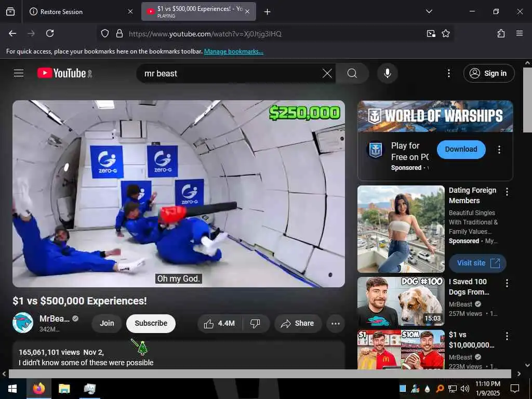
Task: Reload the current YouTube page
Action: pyautogui.click(x=50, y=33)
